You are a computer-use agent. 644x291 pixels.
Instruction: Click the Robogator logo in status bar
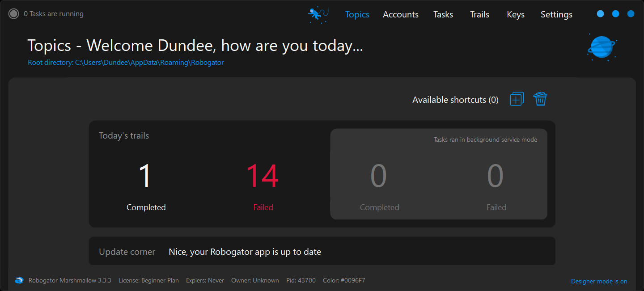point(19,281)
